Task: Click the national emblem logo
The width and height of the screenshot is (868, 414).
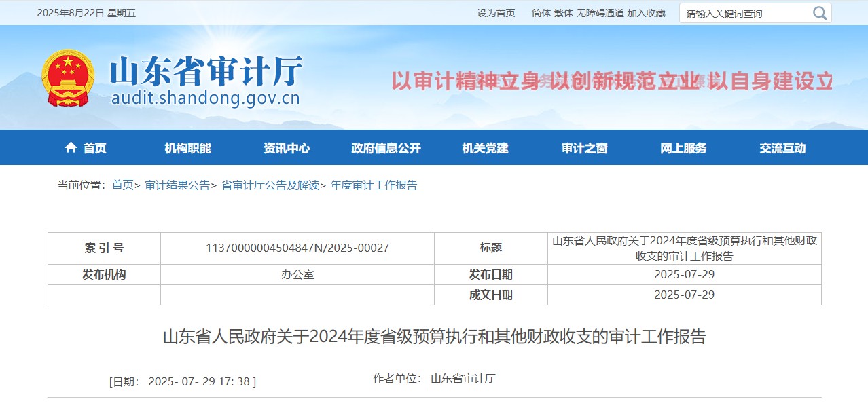Action: (x=68, y=77)
